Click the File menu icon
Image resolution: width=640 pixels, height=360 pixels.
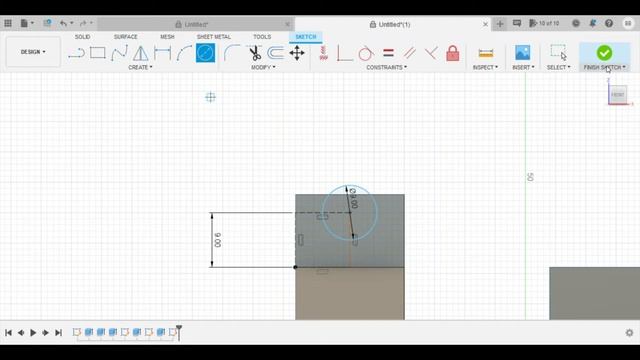point(24,23)
